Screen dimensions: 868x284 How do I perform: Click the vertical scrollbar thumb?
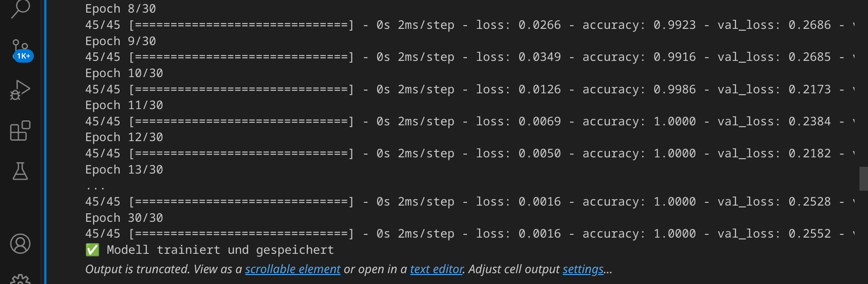(863, 179)
